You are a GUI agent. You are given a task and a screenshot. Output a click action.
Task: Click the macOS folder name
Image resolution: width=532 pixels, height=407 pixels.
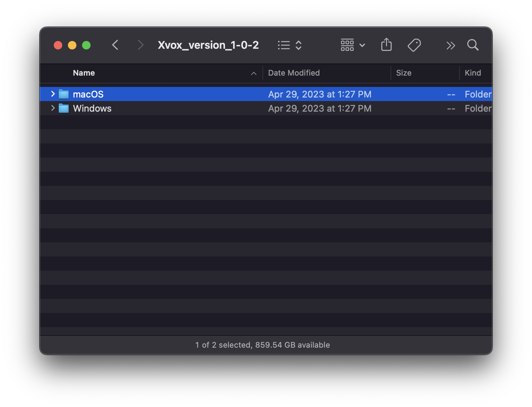pos(88,94)
